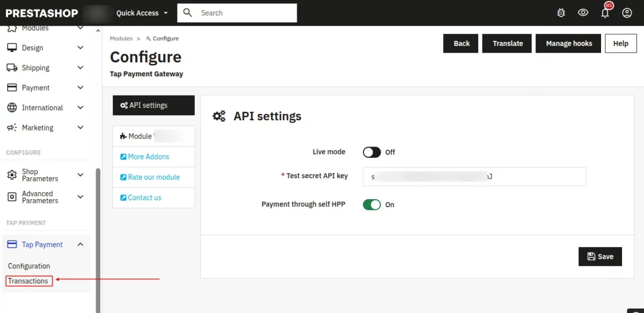Screen dimensions: 644x313
Task: Click the Contact us link icon
Action: [123, 198]
